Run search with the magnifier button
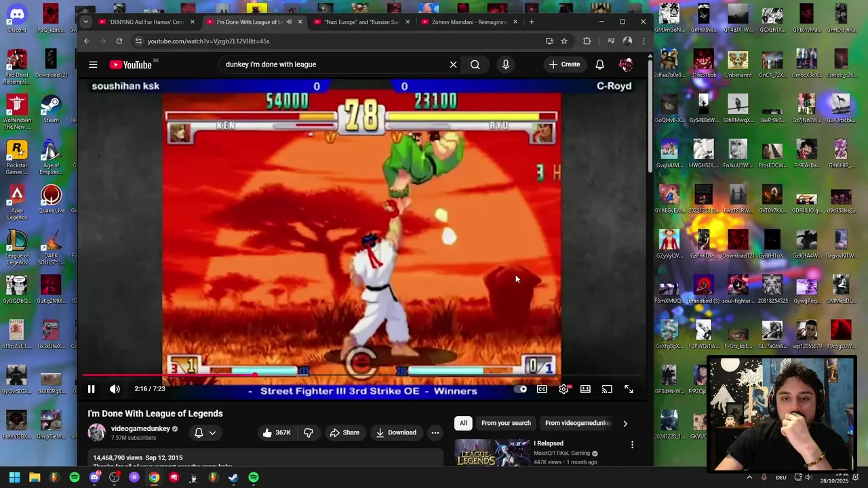 click(x=475, y=64)
